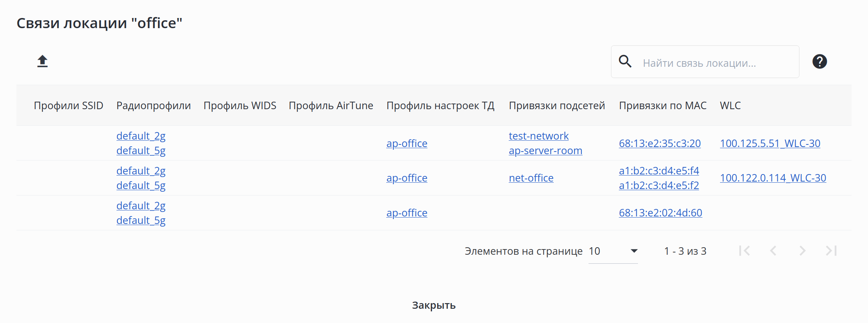Image resolution: width=868 pixels, height=323 pixels.
Task: Click the help question mark icon
Action: [x=819, y=62]
